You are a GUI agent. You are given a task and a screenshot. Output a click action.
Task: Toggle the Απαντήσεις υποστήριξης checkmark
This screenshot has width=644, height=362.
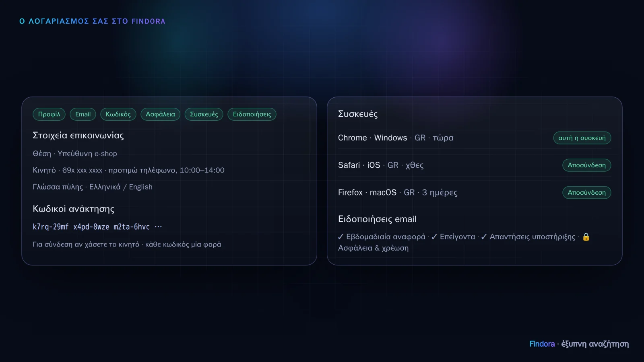(x=484, y=237)
